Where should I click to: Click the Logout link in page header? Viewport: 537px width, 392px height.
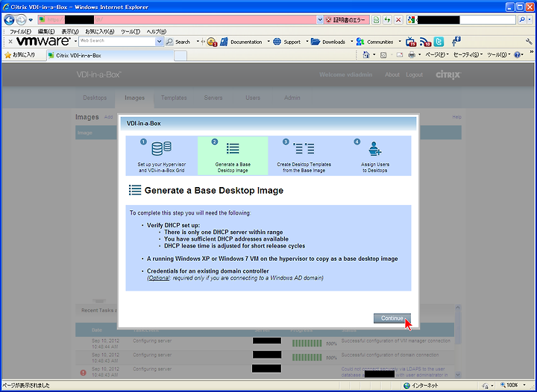pyautogui.click(x=415, y=75)
